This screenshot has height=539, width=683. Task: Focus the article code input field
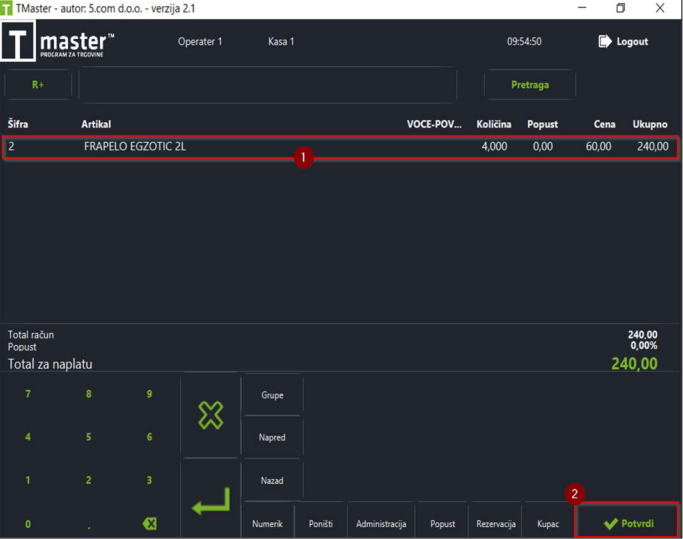coord(267,85)
